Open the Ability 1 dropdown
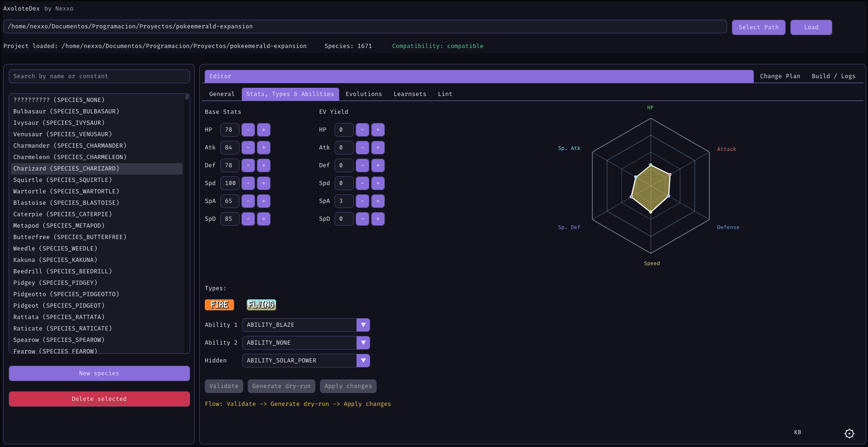868x447 pixels. pos(306,325)
